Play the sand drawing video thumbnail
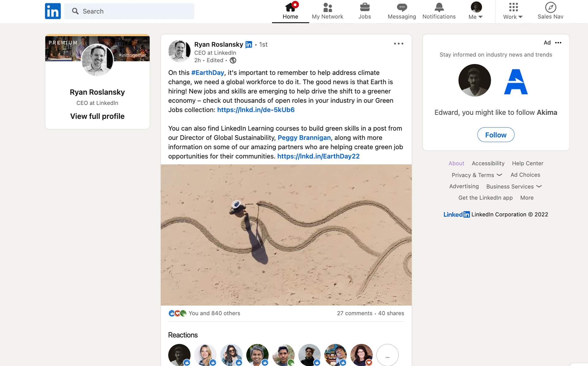588x366 pixels. tap(286, 235)
